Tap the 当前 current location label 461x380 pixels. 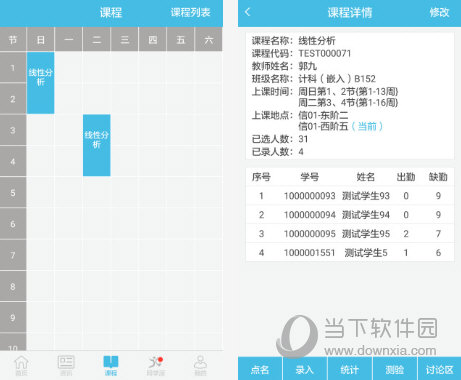click(x=367, y=126)
